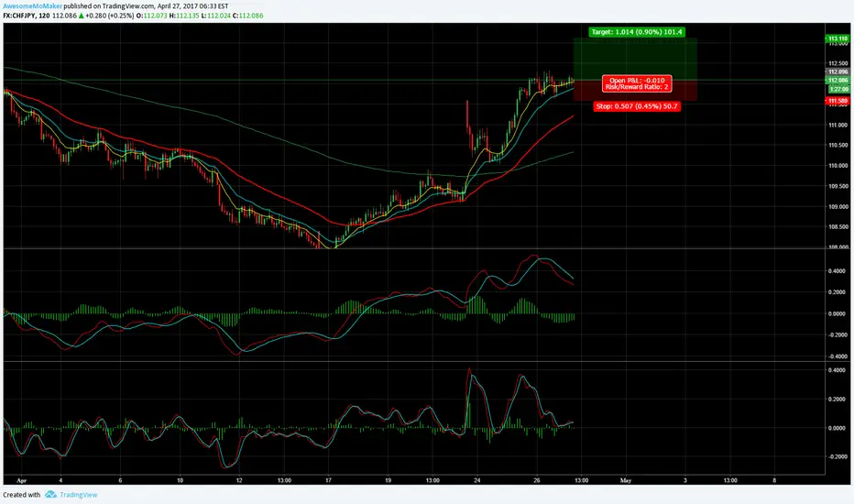Click the May label on the time axis
Viewport: 854px width, 504px height.
tap(626, 480)
